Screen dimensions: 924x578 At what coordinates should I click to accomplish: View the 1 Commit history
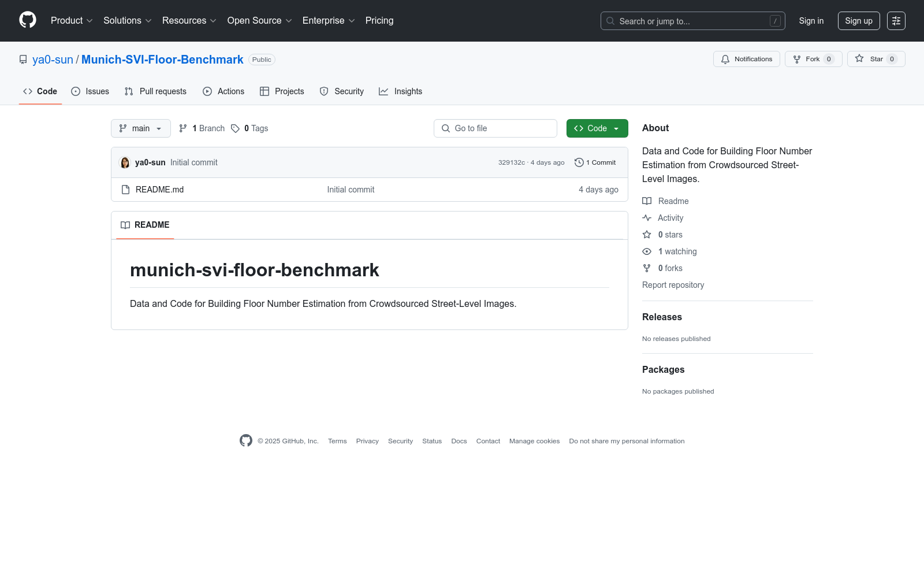pos(595,162)
